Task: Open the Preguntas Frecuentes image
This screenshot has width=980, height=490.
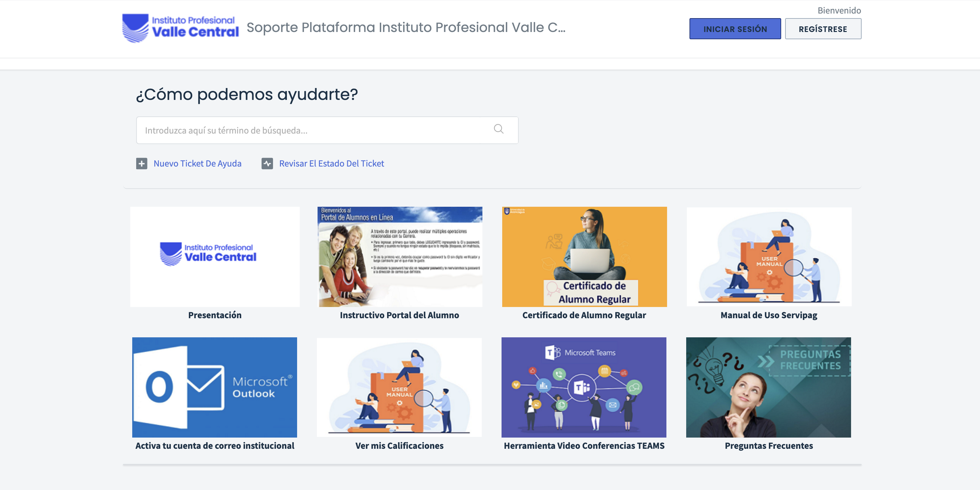Action: pos(769,387)
